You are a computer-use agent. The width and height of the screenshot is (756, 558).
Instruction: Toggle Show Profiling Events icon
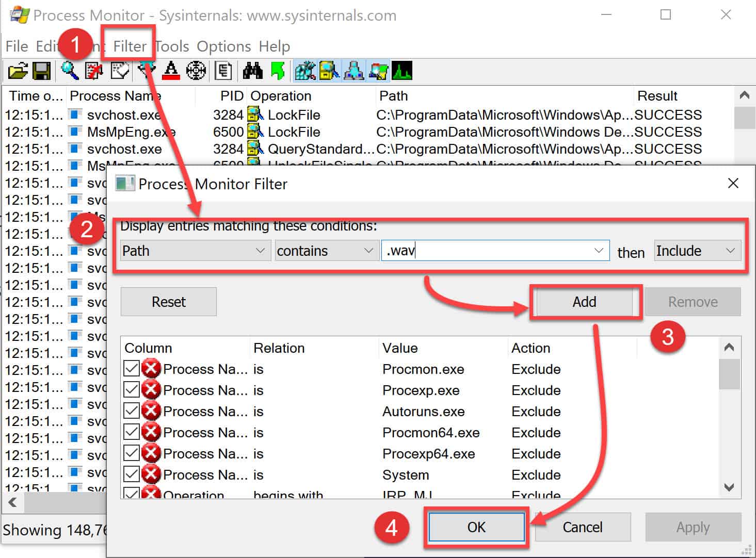pyautogui.click(x=403, y=71)
